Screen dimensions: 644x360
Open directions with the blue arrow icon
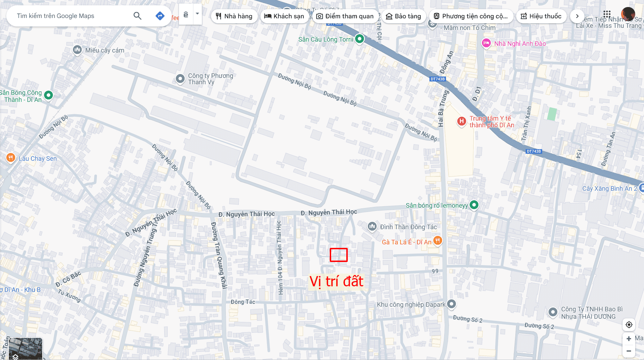tap(160, 16)
